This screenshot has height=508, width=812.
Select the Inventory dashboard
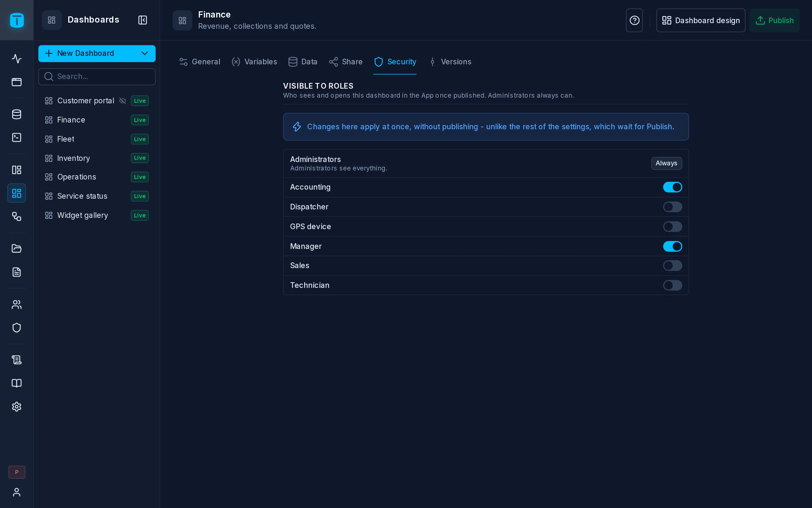(x=97, y=158)
